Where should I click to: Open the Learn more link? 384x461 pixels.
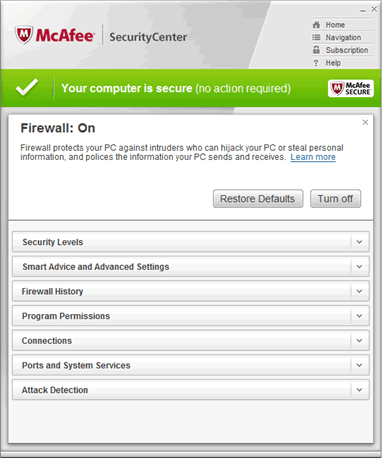[313, 157]
